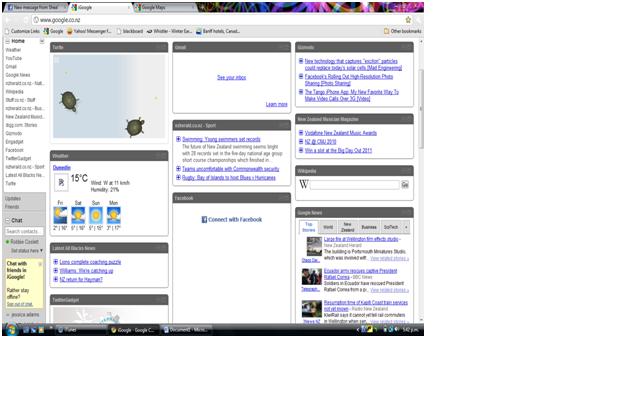The image size is (640, 400).
Task: Bookmark this page with the star icon
Action: pos(408,20)
